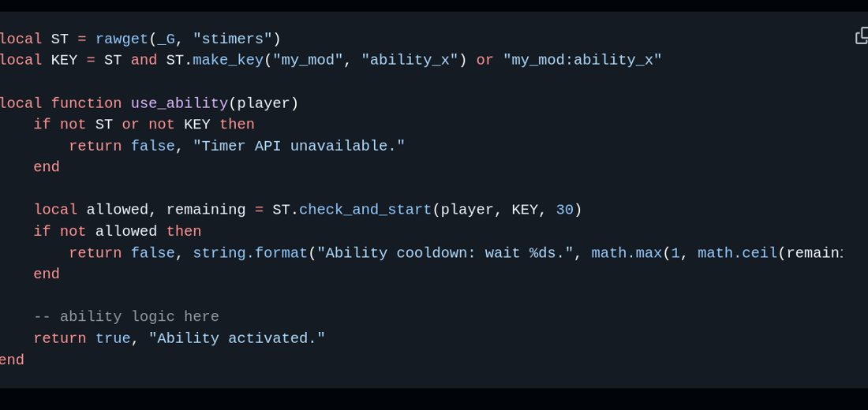Click the make_key method name
This screenshot has height=410, width=868.
[x=227, y=60]
